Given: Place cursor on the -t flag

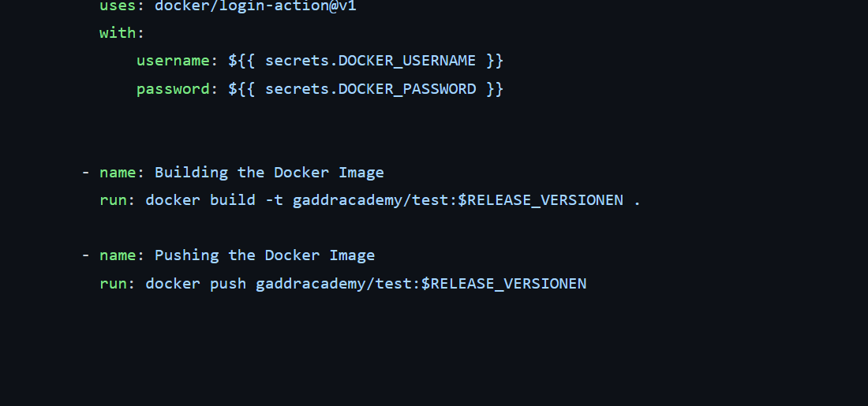Looking at the screenshot, I should [x=274, y=200].
